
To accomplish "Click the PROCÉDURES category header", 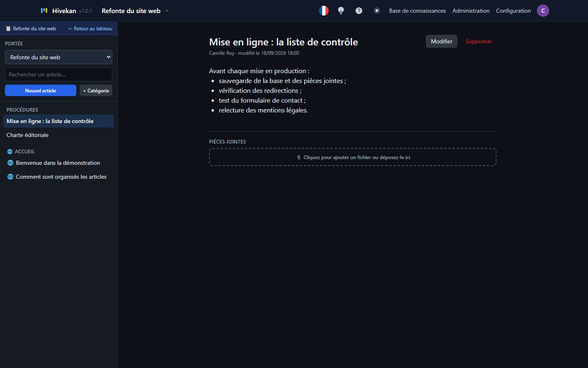I will [22, 110].
